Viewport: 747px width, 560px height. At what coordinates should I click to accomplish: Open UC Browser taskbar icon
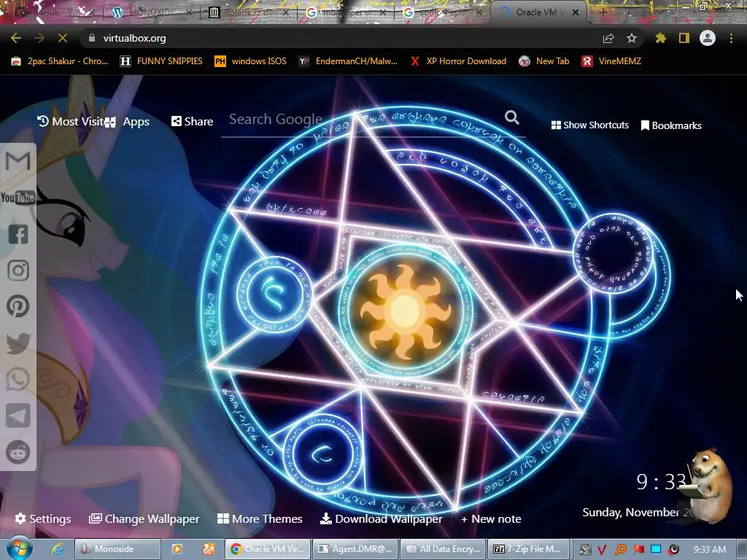pyautogui.click(x=208, y=549)
